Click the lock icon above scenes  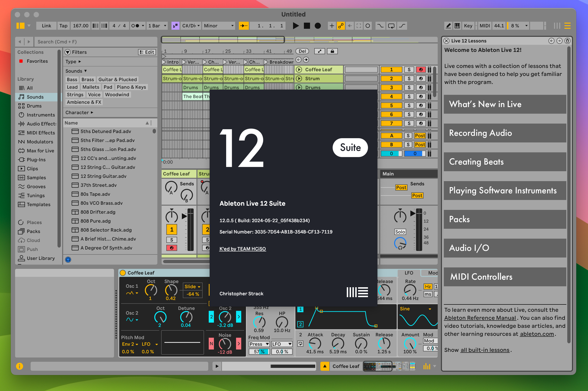click(332, 51)
